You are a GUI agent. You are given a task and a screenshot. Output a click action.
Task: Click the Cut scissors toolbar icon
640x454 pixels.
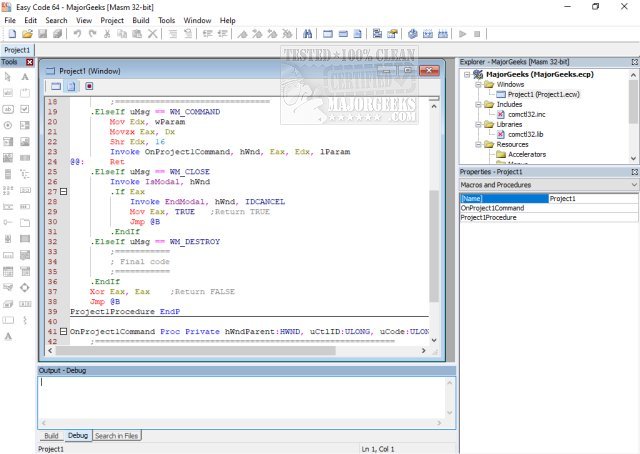click(x=107, y=34)
